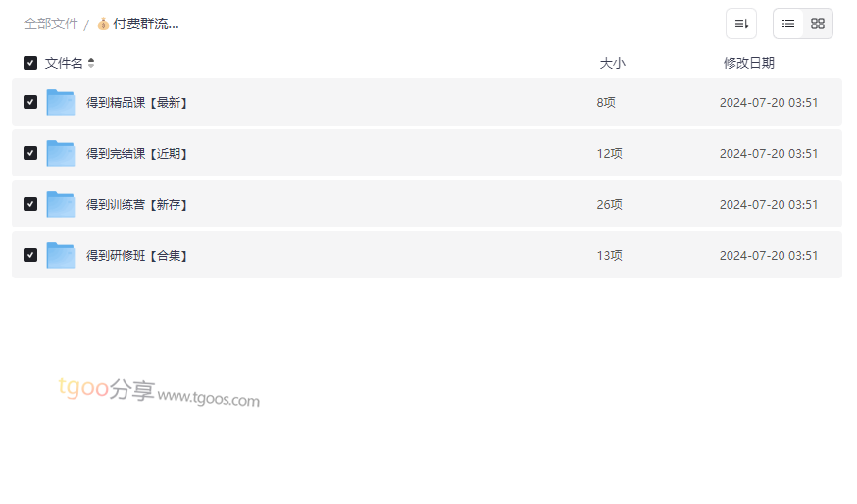Screen dimensions: 857x504
Task: Uncheck the 得到研修班【合集】 row checkbox
Action: 30,255
